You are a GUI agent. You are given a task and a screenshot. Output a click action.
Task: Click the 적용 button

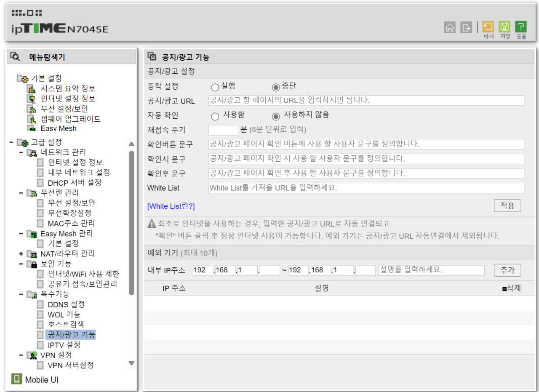[507, 205]
